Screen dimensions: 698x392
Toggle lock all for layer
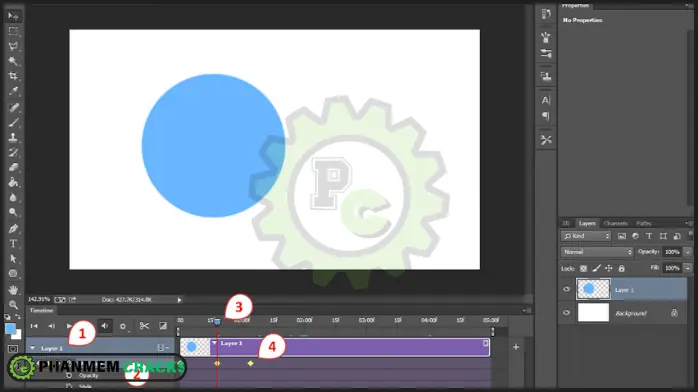pos(621,268)
